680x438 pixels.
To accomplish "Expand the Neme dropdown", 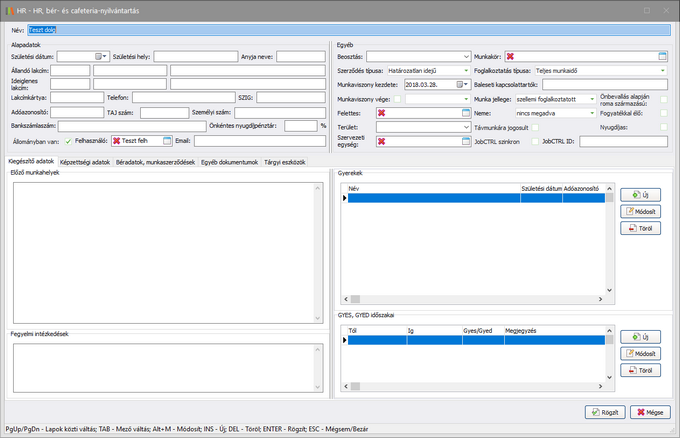I will (x=592, y=113).
